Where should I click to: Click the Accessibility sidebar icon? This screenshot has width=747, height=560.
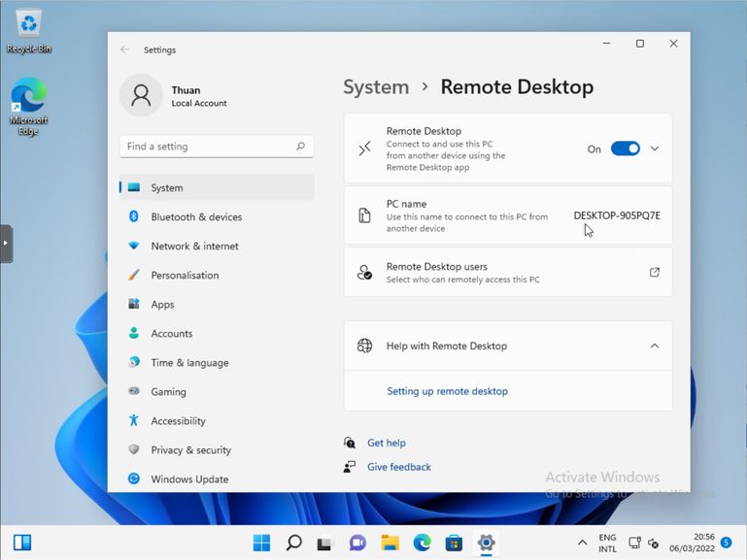[x=134, y=420]
